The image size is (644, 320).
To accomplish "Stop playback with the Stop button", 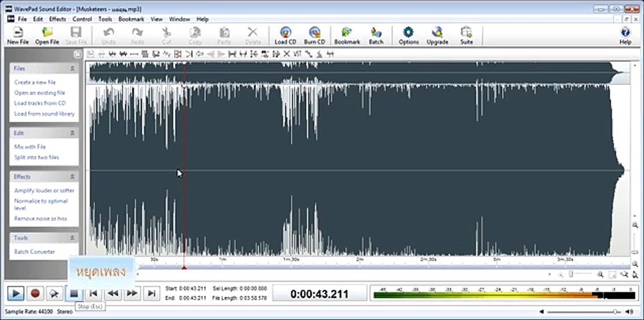I will [x=74, y=293].
